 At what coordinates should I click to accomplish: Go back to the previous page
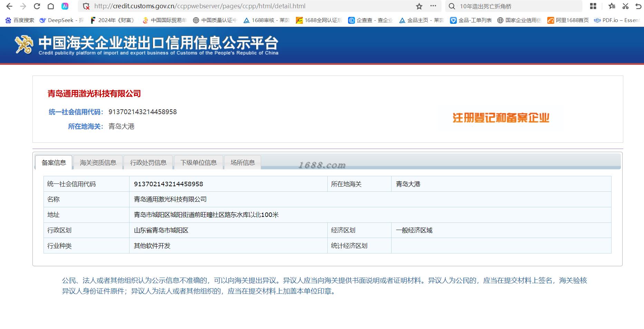[9, 6]
